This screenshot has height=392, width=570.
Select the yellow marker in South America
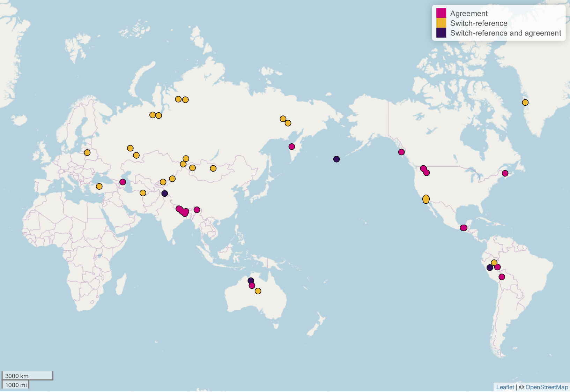click(x=494, y=263)
